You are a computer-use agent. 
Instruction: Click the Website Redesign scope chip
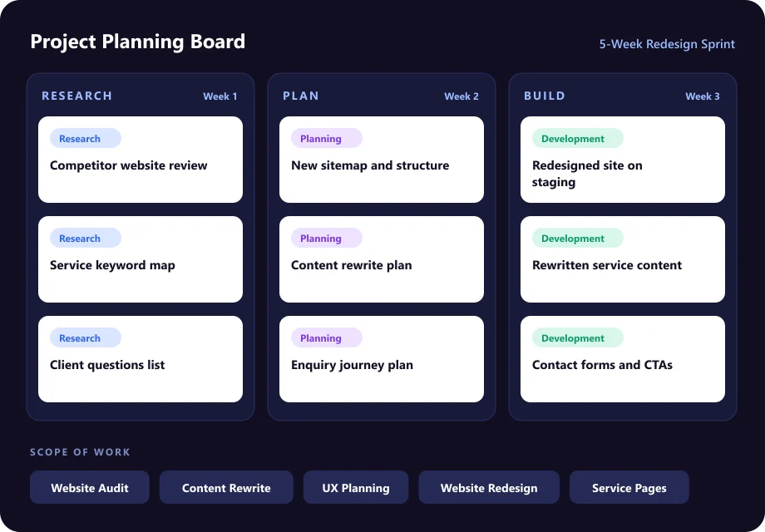click(x=489, y=487)
